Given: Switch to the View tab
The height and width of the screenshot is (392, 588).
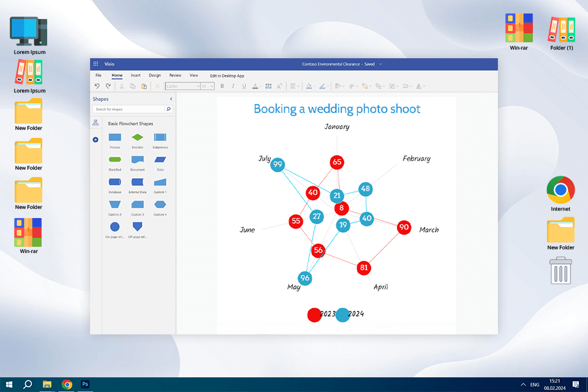Looking at the screenshot, I should tap(194, 75).
